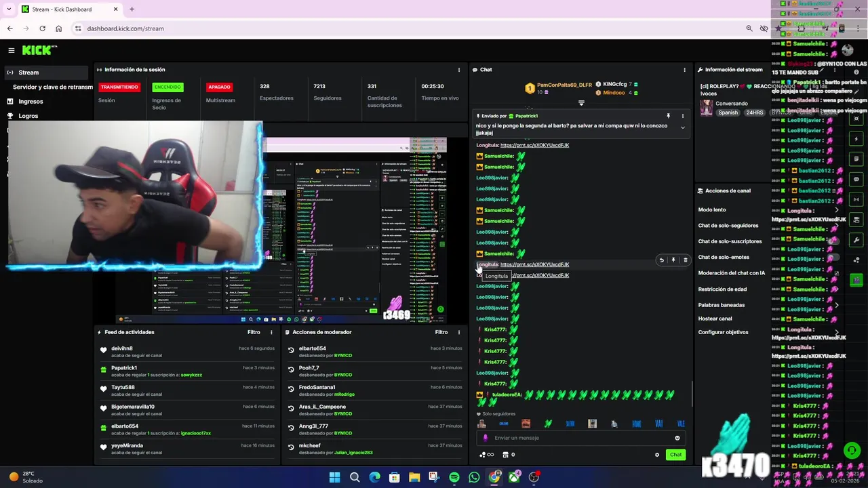The width and height of the screenshot is (868, 488).
Task: Expand Configurar objetivos option
Action: (836, 332)
